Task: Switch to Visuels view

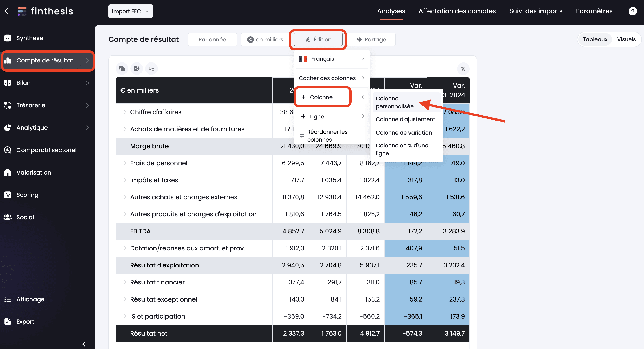Action: [x=626, y=39]
